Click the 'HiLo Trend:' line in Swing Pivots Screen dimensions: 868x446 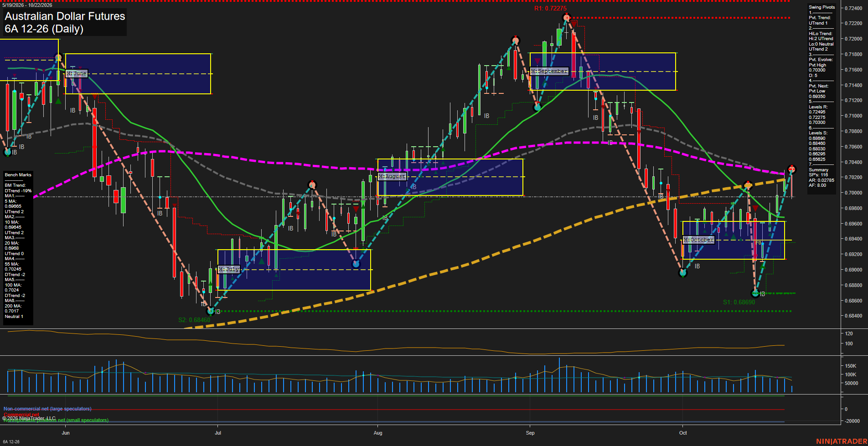pos(821,34)
